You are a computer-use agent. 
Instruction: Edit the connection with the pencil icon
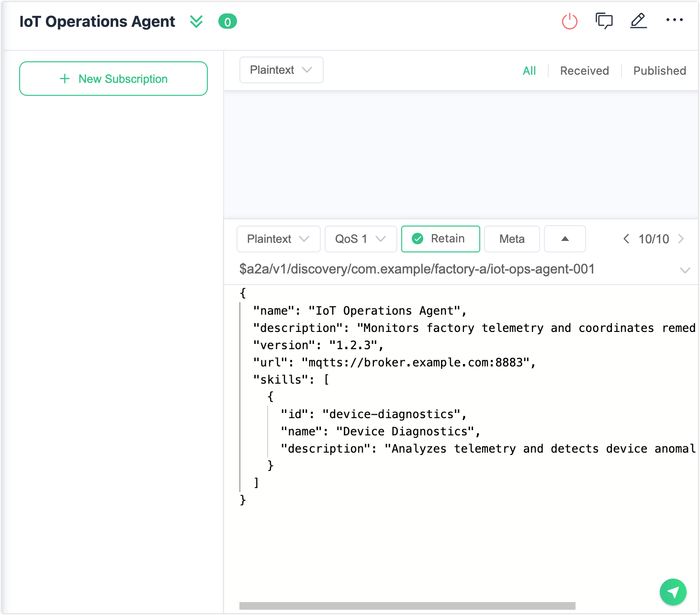coord(638,21)
